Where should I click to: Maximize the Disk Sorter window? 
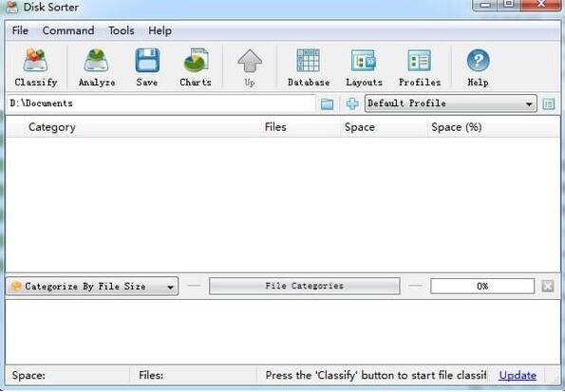(x=508, y=5)
